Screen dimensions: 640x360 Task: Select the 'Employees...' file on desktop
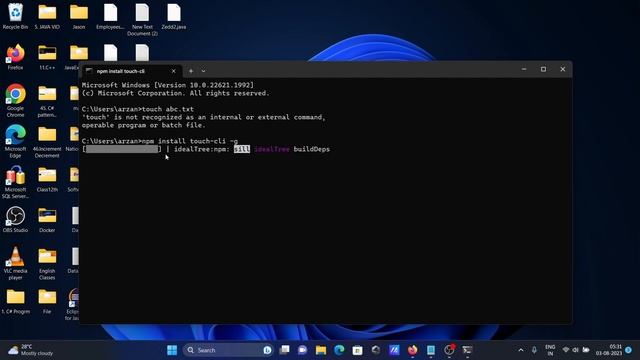110,16
